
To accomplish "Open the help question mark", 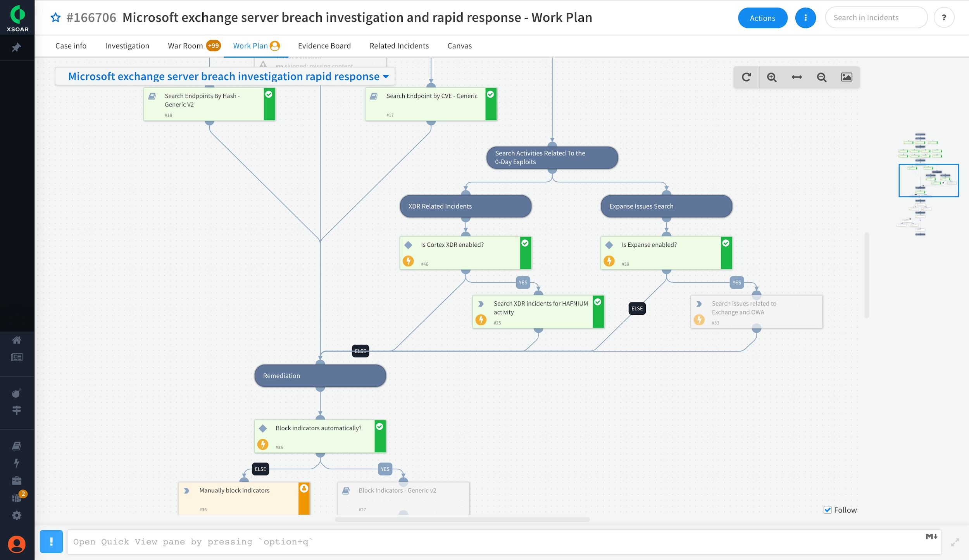I will coord(944,17).
